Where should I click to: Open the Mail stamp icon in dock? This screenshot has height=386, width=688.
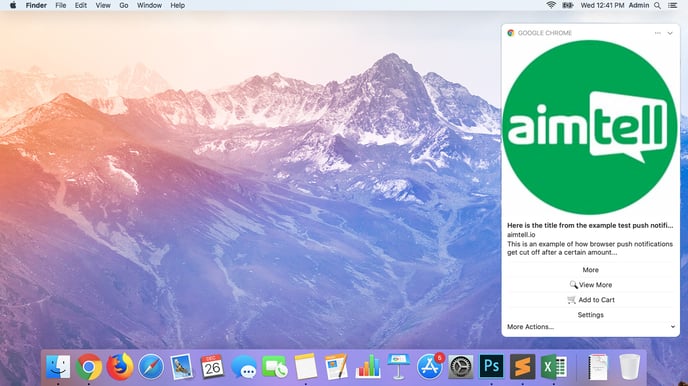pyautogui.click(x=182, y=367)
